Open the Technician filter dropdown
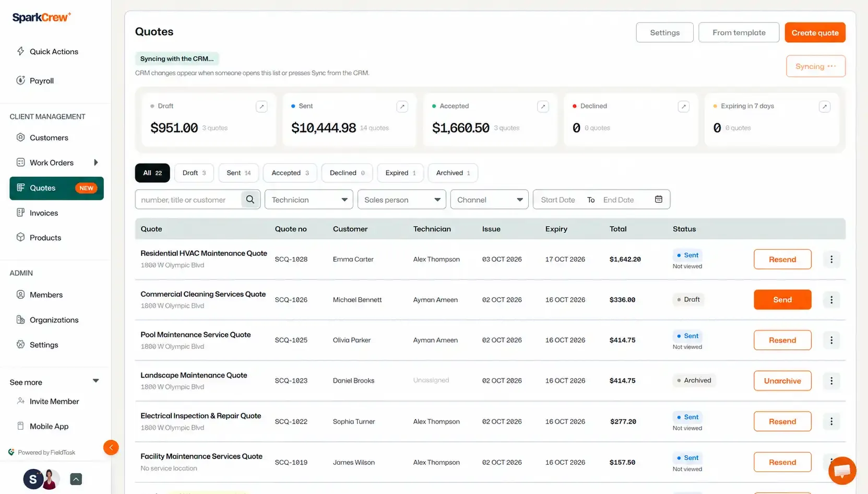This screenshot has height=494, width=868. (x=309, y=199)
